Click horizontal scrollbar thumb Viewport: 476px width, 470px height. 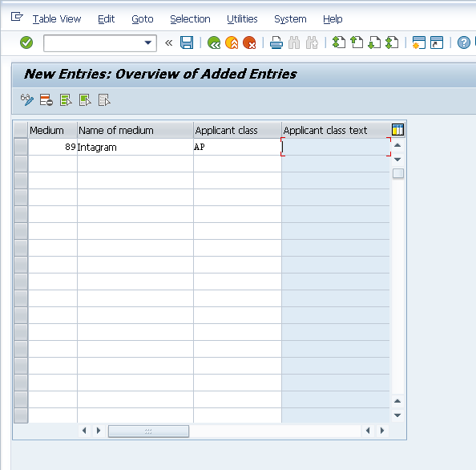click(148, 432)
